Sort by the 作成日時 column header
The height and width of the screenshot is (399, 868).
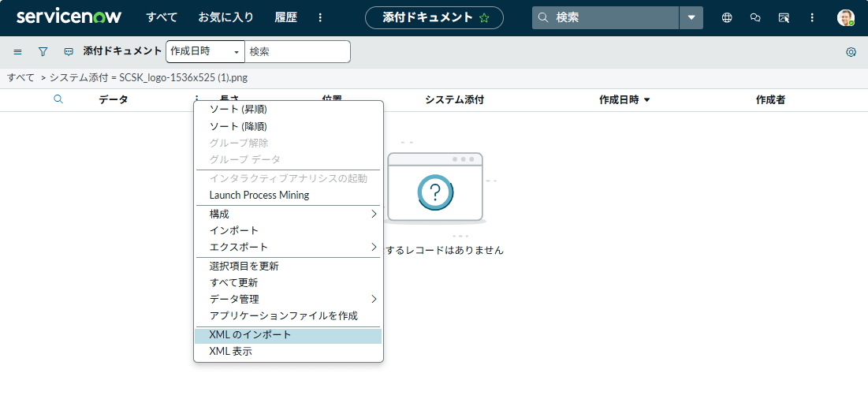pos(619,99)
